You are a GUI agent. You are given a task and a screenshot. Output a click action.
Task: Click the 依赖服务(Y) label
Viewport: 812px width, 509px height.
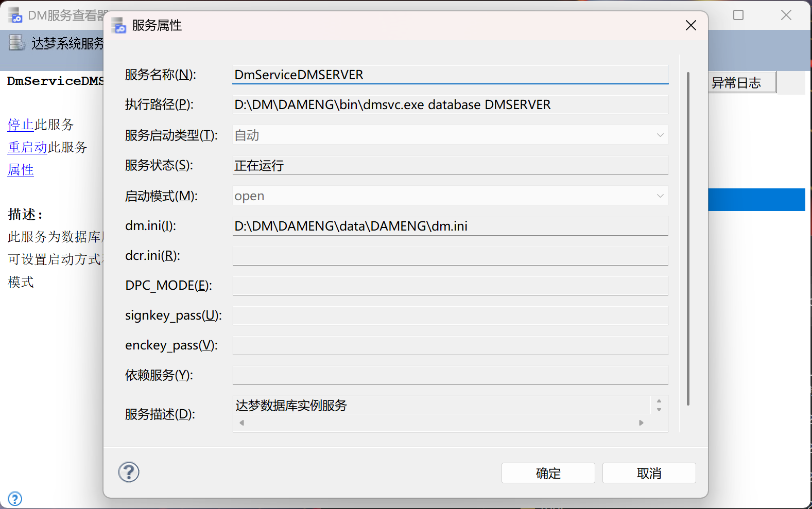coord(159,375)
